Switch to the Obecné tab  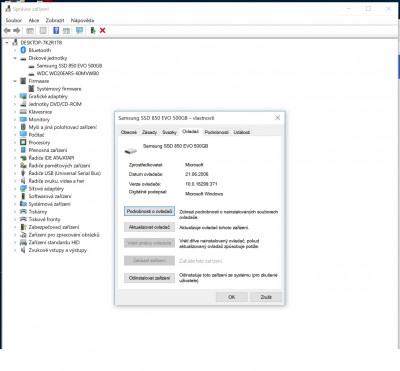[129, 132]
